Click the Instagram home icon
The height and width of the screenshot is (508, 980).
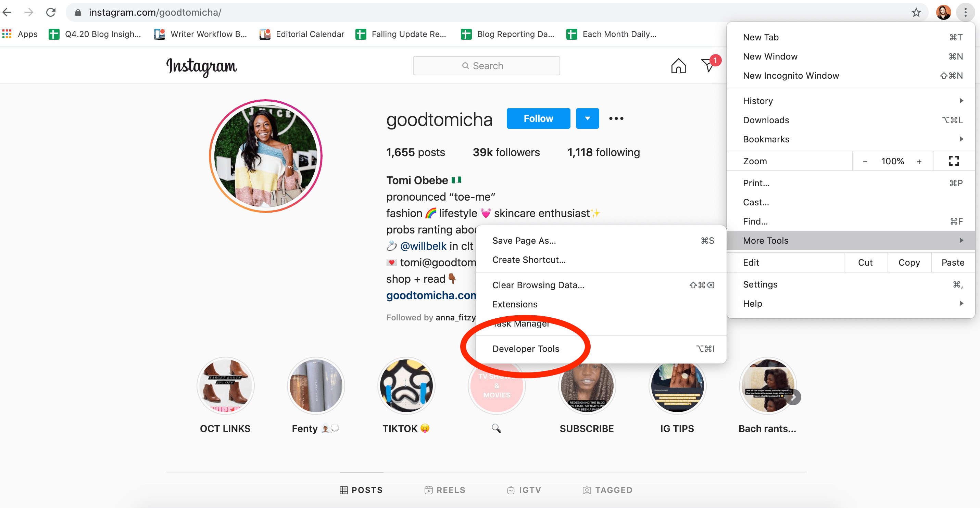tap(678, 66)
